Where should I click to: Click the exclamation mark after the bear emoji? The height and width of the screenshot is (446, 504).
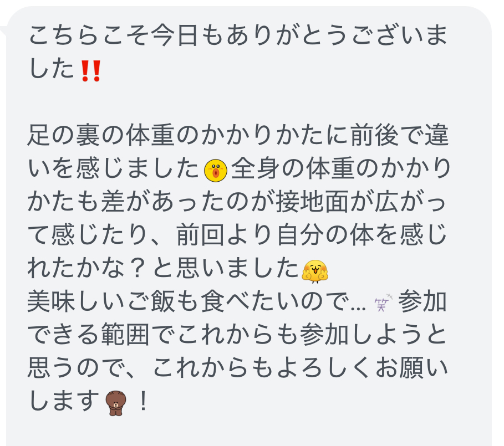[144, 401]
